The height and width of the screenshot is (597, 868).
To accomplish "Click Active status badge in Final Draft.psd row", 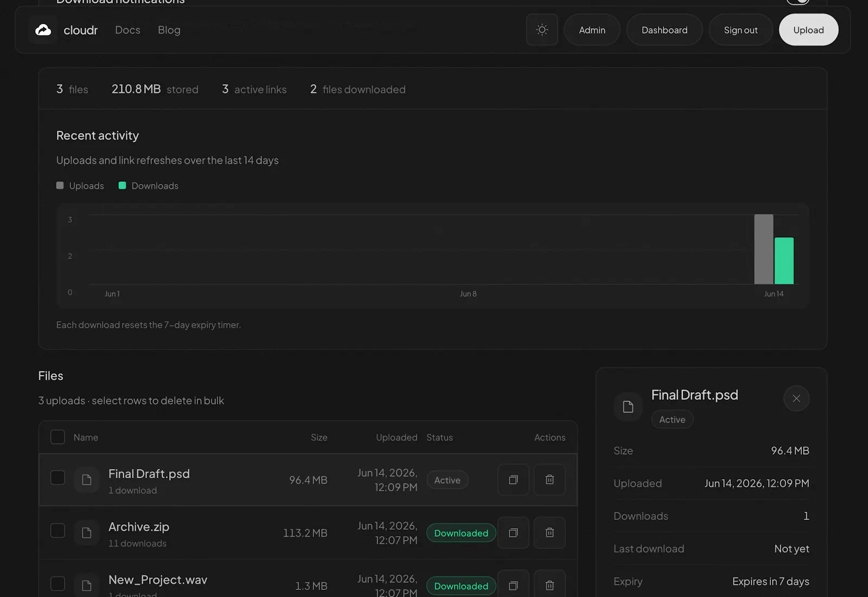I will click(448, 480).
